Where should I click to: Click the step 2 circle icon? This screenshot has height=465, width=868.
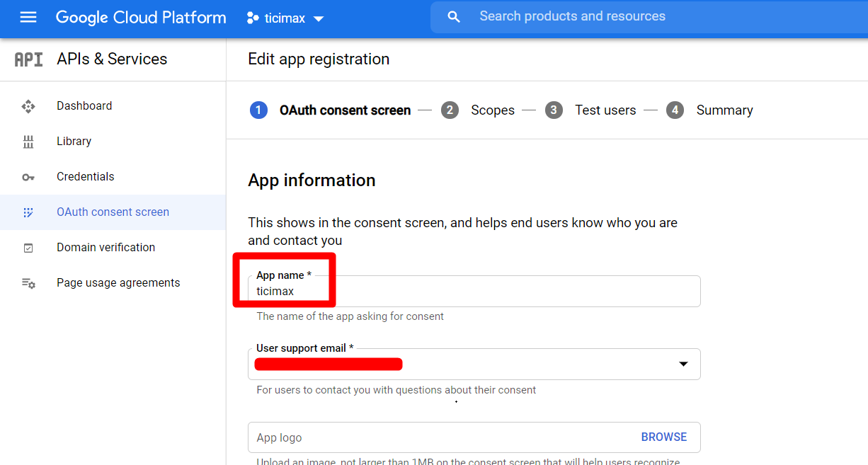coord(450,110)
